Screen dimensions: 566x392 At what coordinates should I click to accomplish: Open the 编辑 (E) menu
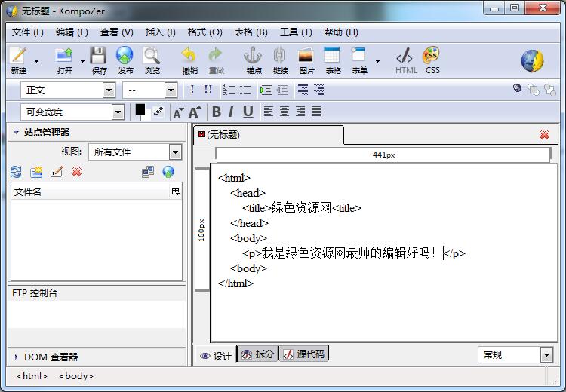[72, 32]
